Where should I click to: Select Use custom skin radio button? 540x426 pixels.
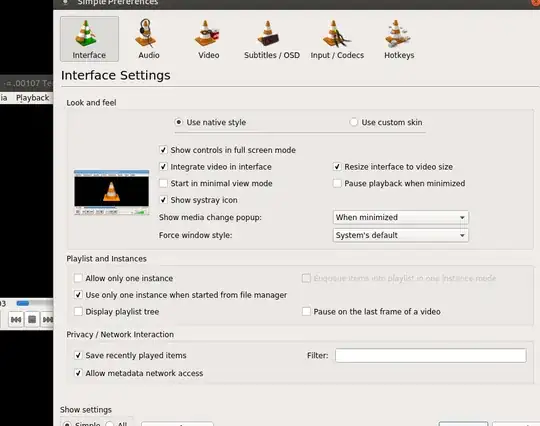(x=354, y=122)
